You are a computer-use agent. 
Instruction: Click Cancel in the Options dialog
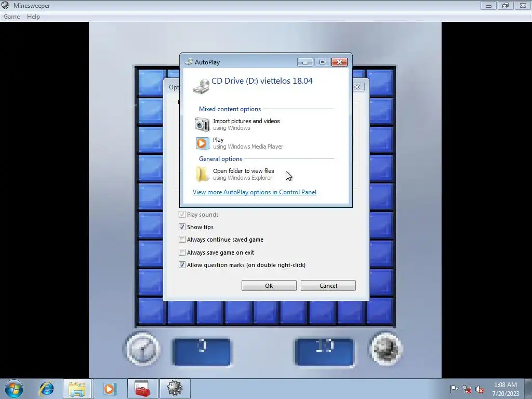point(328,285)
